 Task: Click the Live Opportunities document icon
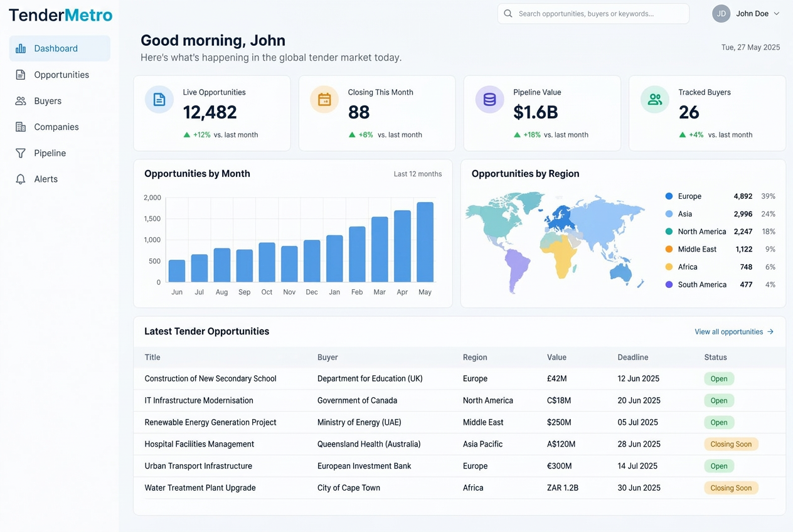159,99
